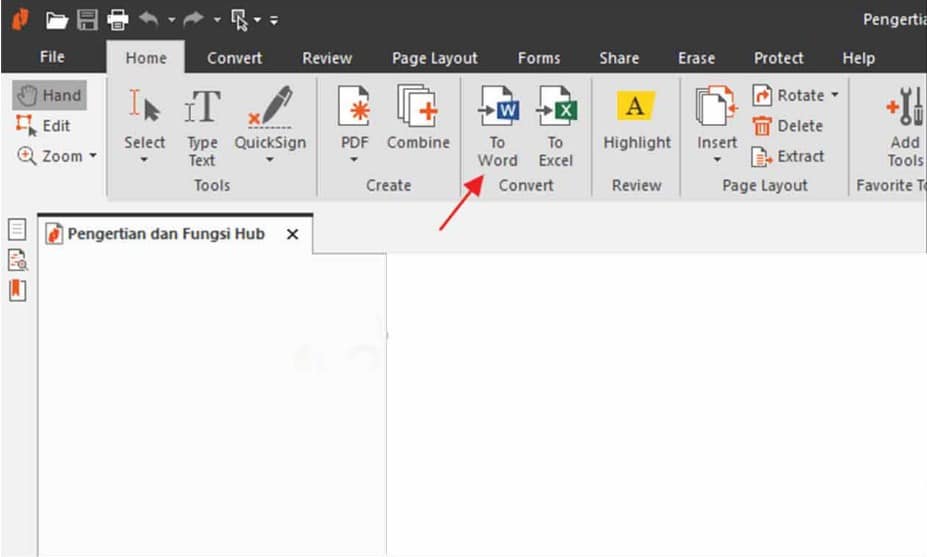The width and height of the screenshot is (927, 557).
Task: Close the Pengertian dan Fungsi Hub tab
Action: (x=292, y=234)
